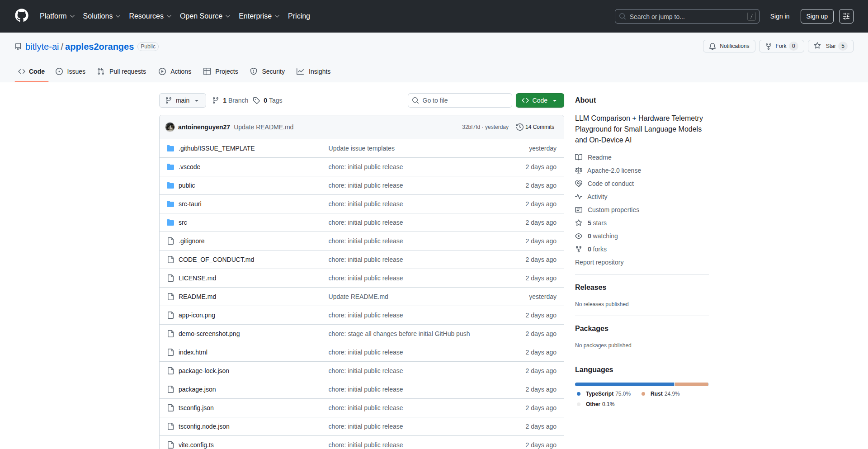The image size is (868, 449).
Task: Click the pulse icon beside Activity
Action: [x=579, y=197]
